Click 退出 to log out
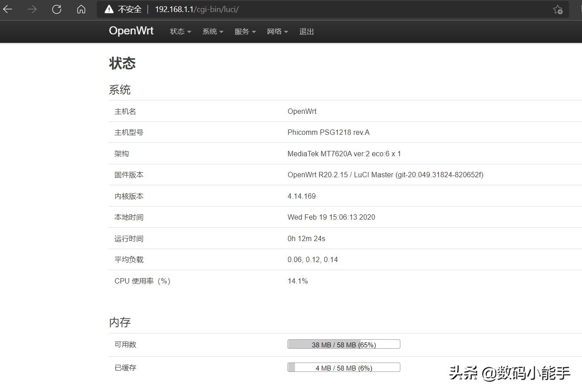This screenshot has height=392, width=582. click(306, 31)
